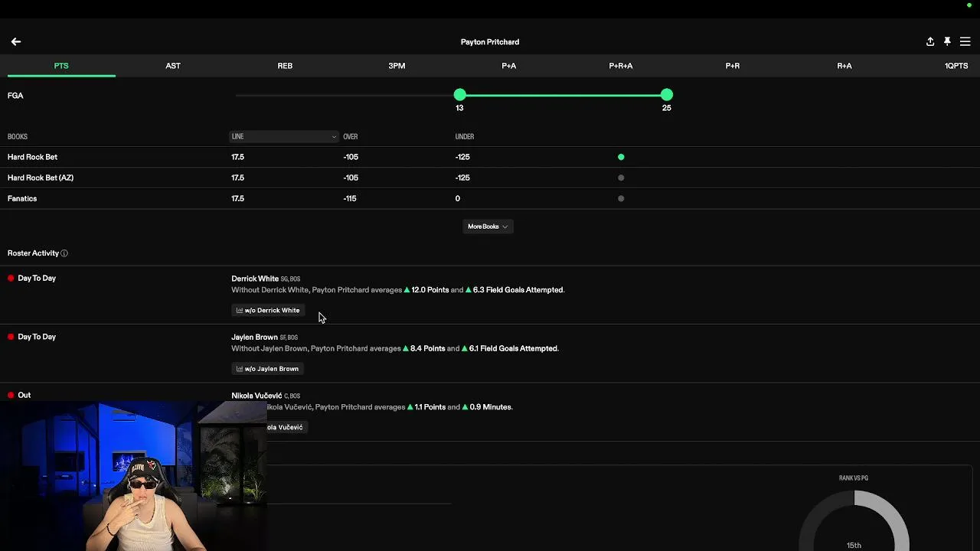980x551 pixels.
Task: Click the Hard Rock Bet (AZ) book name
Action: [41, 178]
